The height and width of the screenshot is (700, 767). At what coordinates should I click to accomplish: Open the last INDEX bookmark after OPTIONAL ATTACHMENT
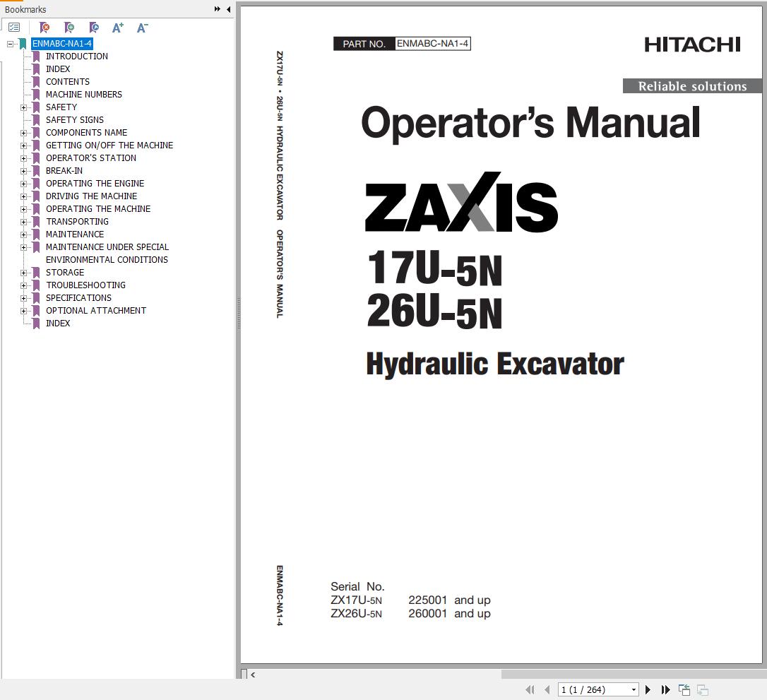[58, 324]
